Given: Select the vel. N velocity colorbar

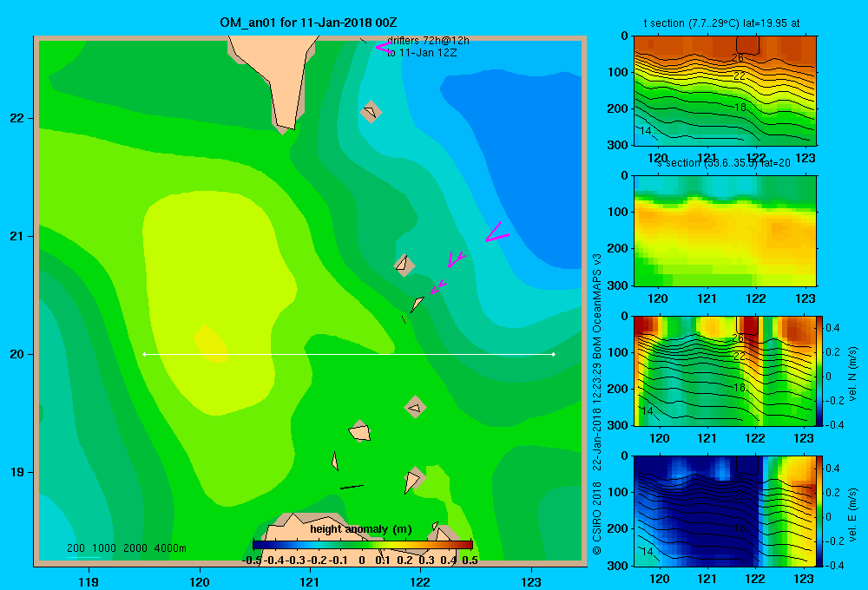Looking at the screenshot, I should [820, 370].
